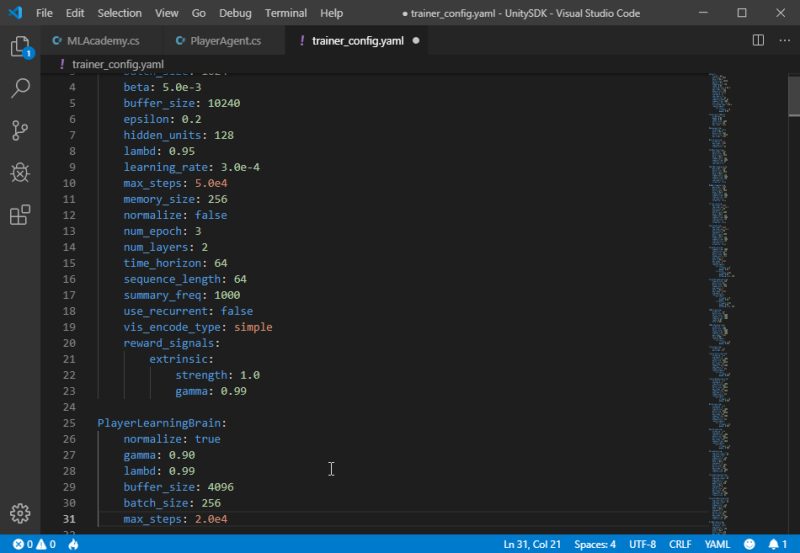800x553 pixels.
Task: Switch to the MLAcademy.cs tab
Action: click(100, 41)
